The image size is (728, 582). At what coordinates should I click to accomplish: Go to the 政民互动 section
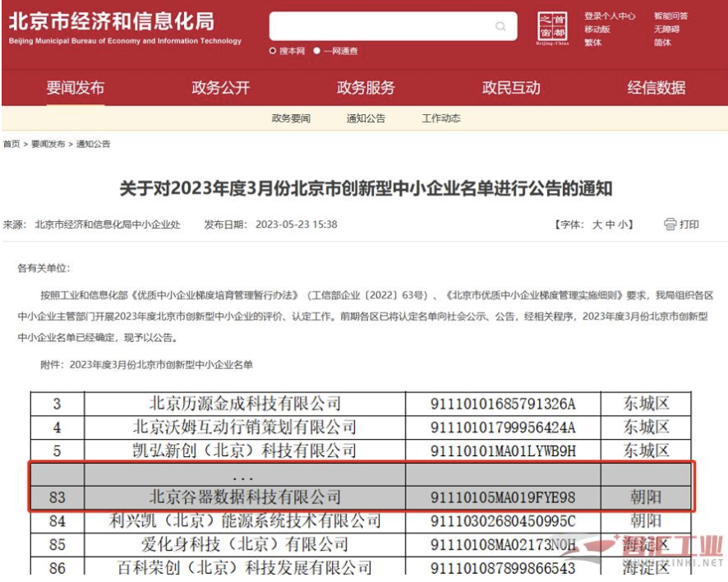coord(511,88)
